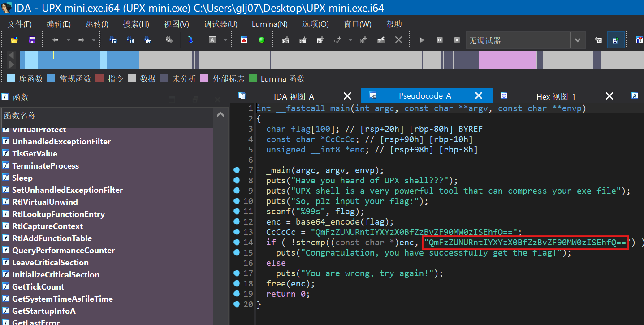Open the 无调试器 debugger dropdown
Viewport: 644px width, 325px height.
577,40
